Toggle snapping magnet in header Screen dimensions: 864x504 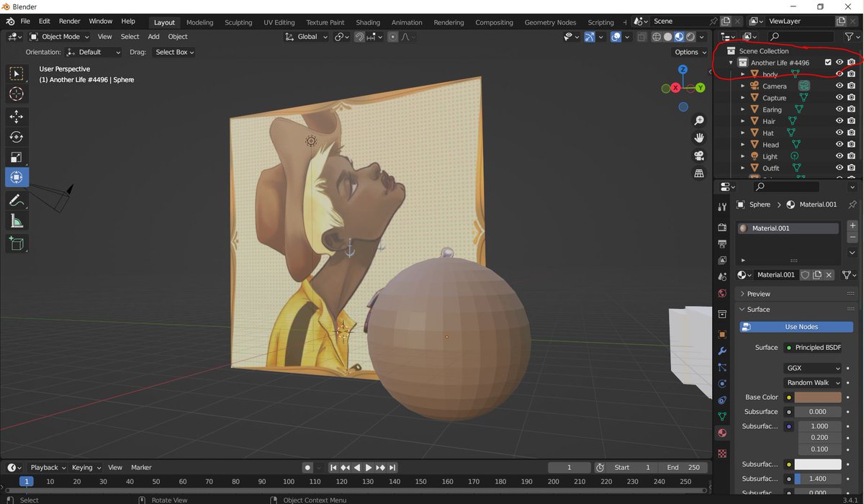coord(359,37)
